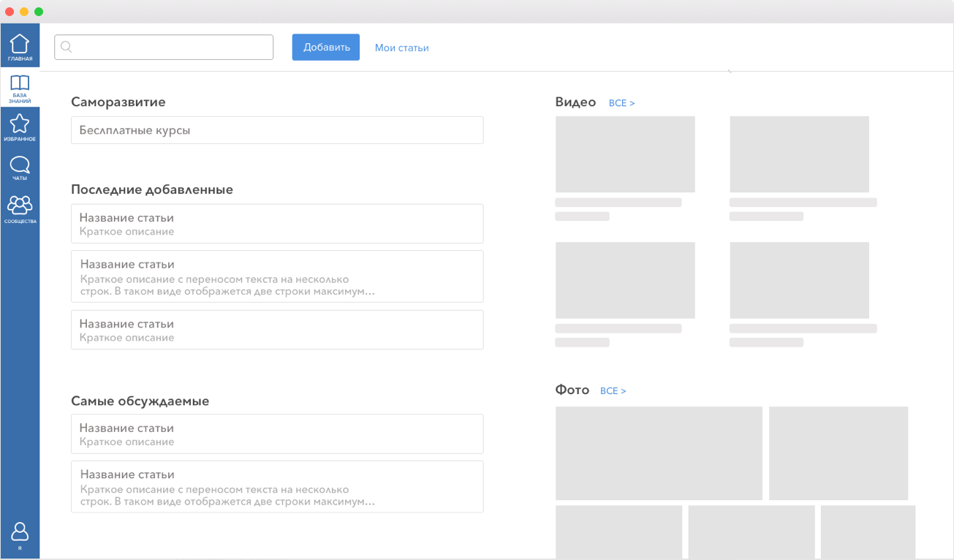This screenshot has height=560, width=954.
Task: Open the long-description article under Последние добавленные
Action: click(277, 276)
